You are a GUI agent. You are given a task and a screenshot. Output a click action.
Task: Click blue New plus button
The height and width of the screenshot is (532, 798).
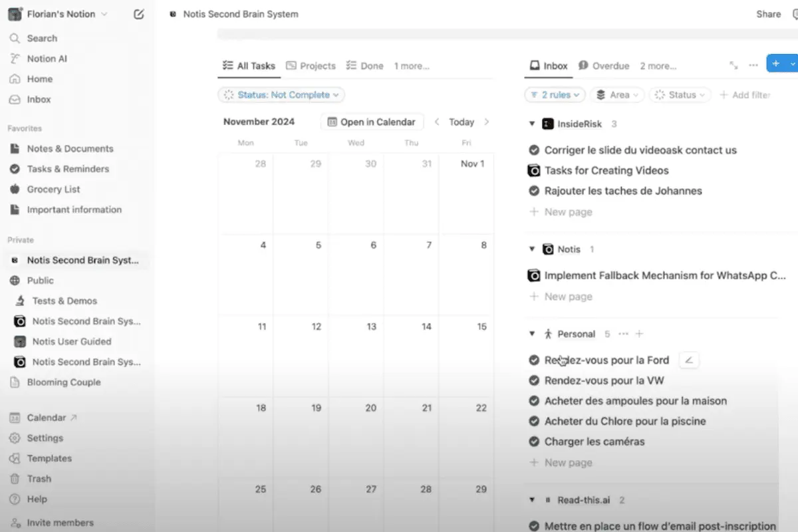[776, 64]
